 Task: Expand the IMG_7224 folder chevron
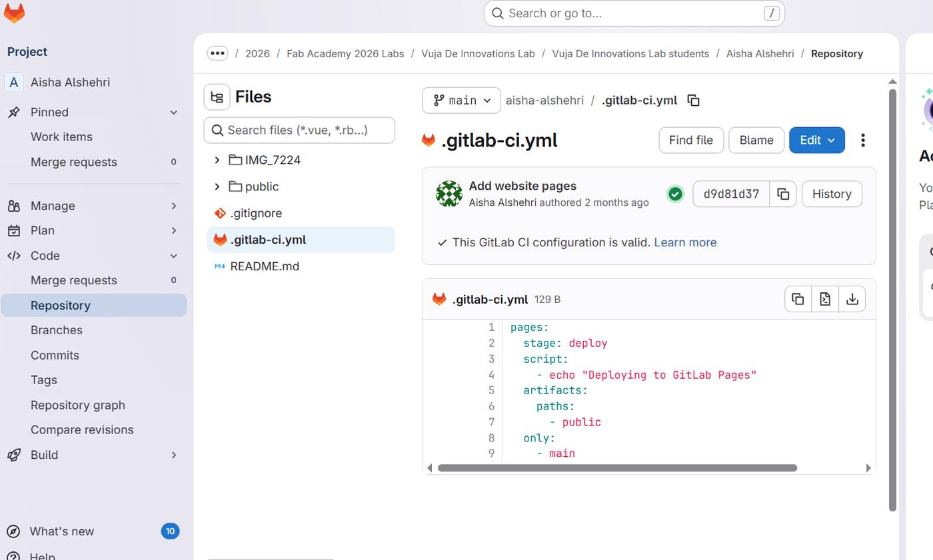(x=217, y=160)
